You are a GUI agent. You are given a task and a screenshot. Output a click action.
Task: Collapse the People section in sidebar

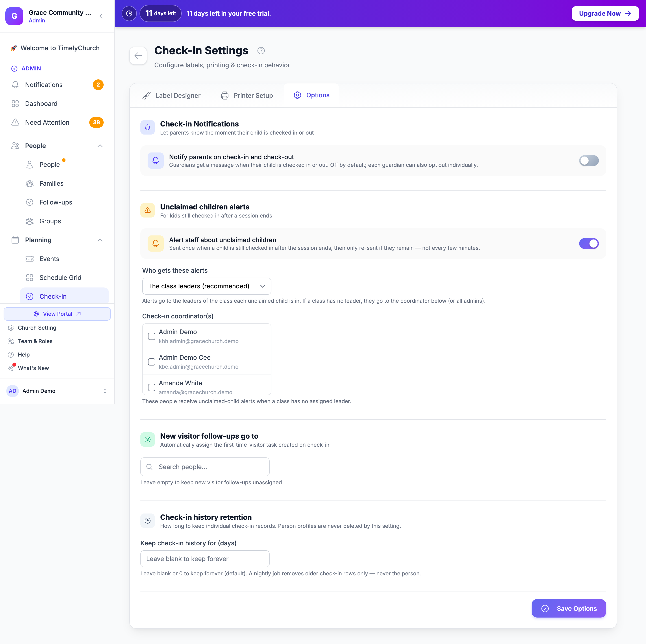(100, 146)
